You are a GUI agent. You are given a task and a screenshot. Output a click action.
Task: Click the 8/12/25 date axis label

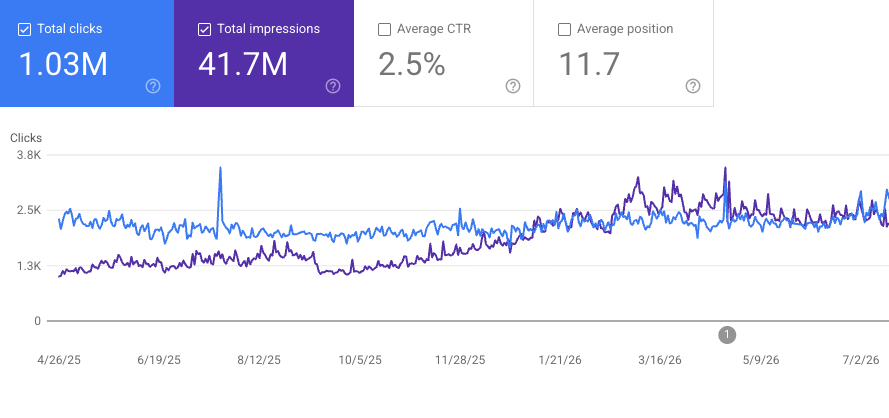259,360
